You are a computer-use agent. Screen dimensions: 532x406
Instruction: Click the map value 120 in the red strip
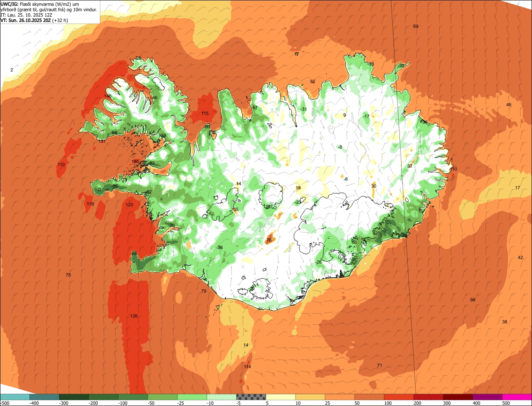click(x=130, y=205)
